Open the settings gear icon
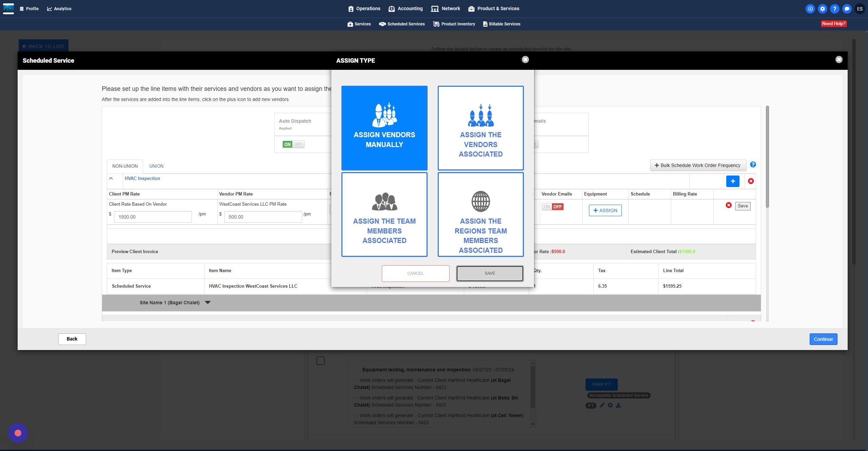 tap(822, 9)
